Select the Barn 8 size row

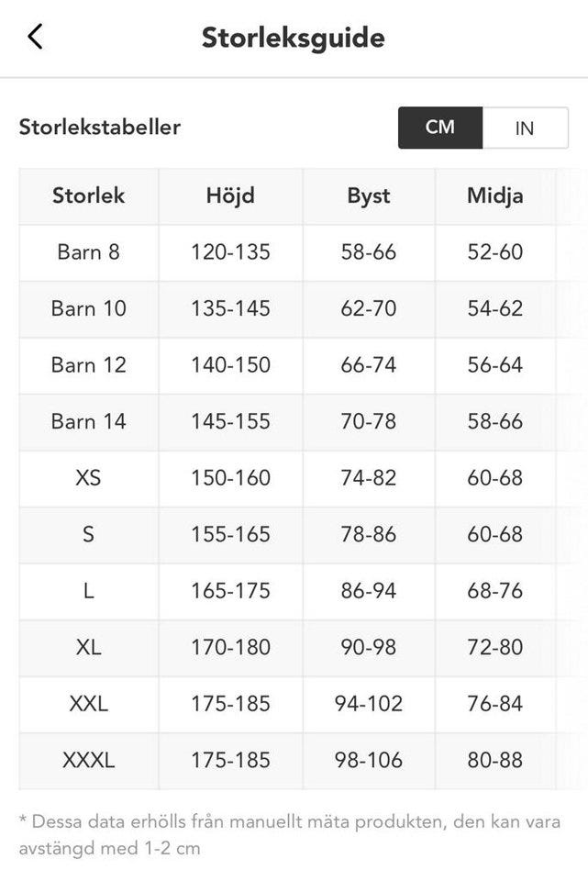tap(88, 251)
